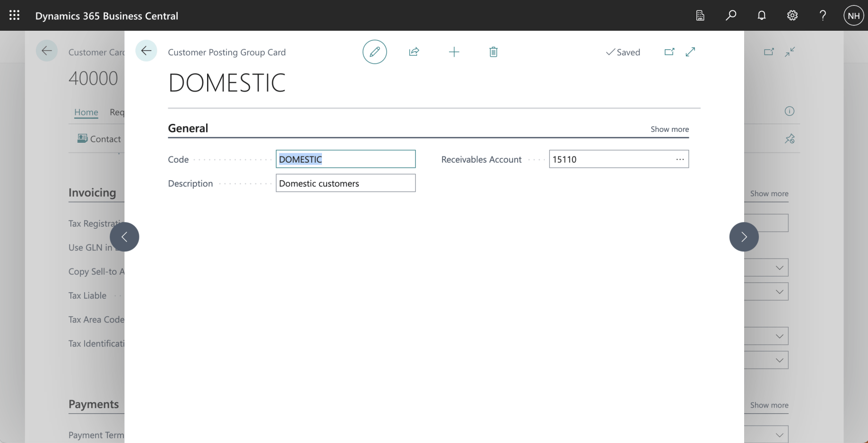Open the NH user account avatar
Image resolution: width=868 pixels, height=443 pixels.
tap(853, 16)
